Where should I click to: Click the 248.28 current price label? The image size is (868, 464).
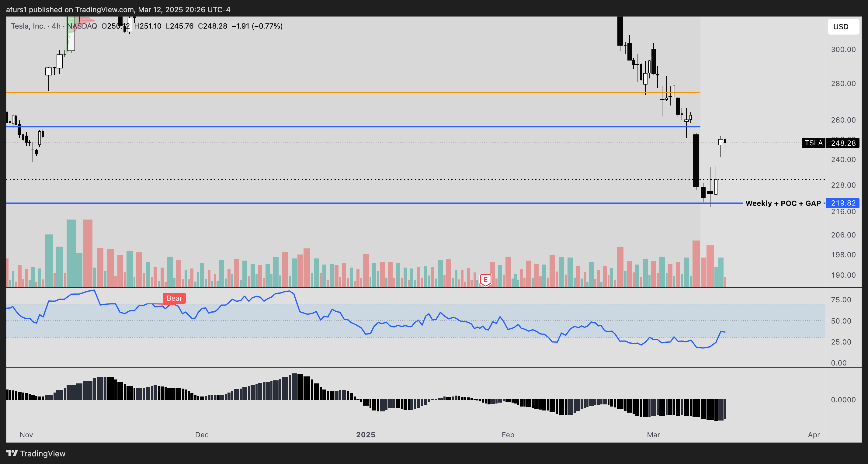coord(843,143)
